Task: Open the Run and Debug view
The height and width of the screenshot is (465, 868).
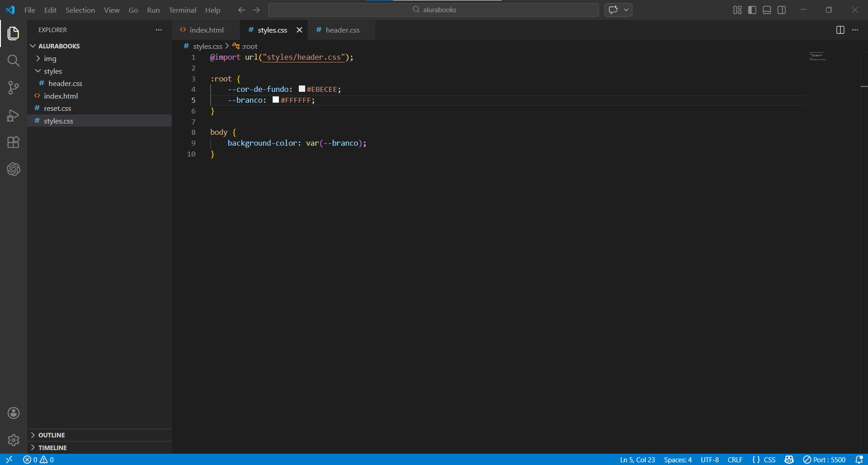Action: pos(14,116)
